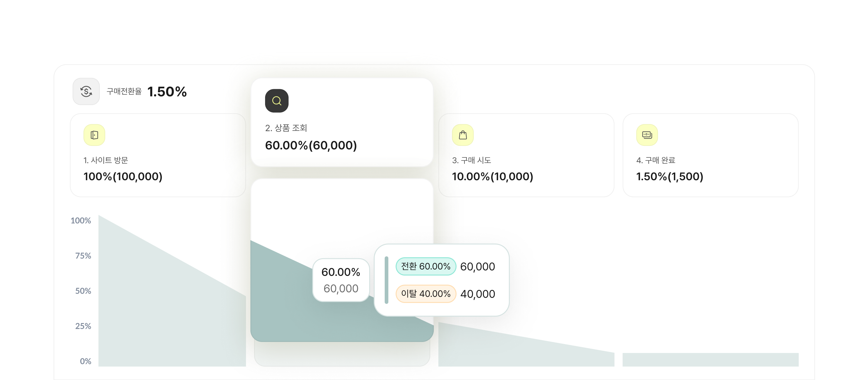Click the vertical teal bar in tooltip
The height and width of the screenshot is (380, 868).
point(387,280)
